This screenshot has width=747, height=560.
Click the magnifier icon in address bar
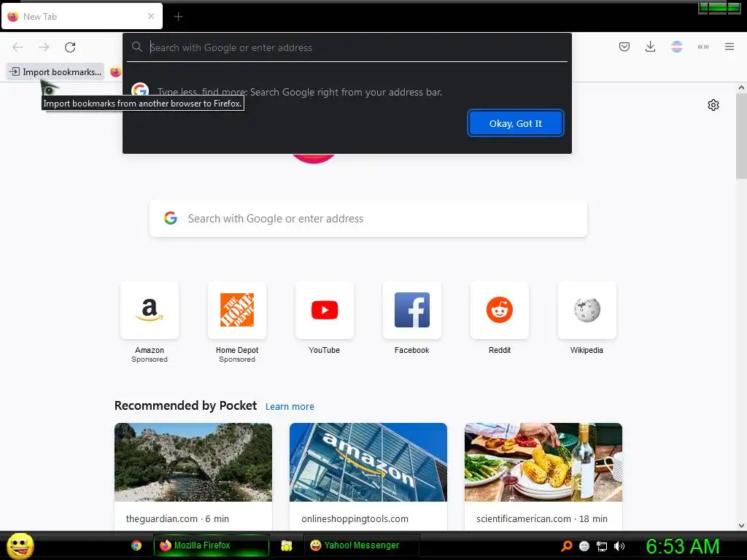click(137, 47)
